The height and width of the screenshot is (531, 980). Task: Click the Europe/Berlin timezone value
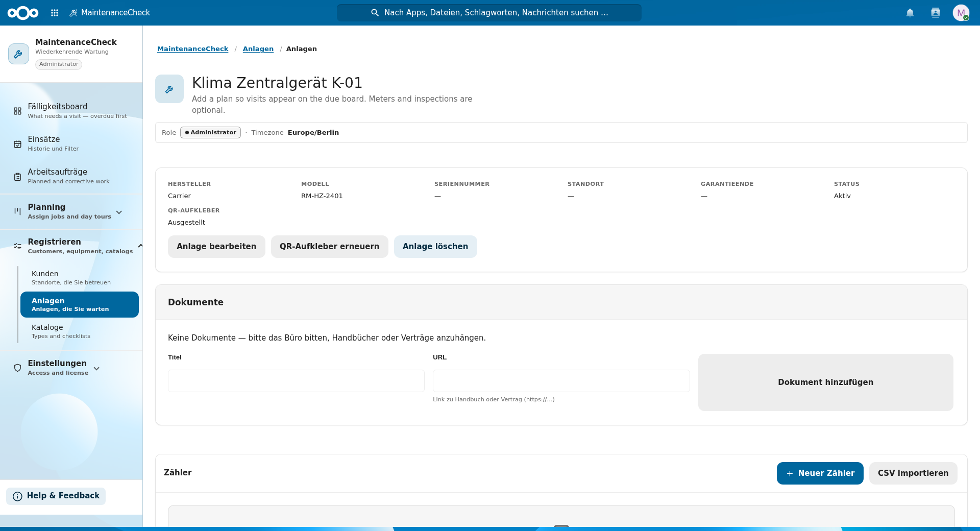point(313,133)
